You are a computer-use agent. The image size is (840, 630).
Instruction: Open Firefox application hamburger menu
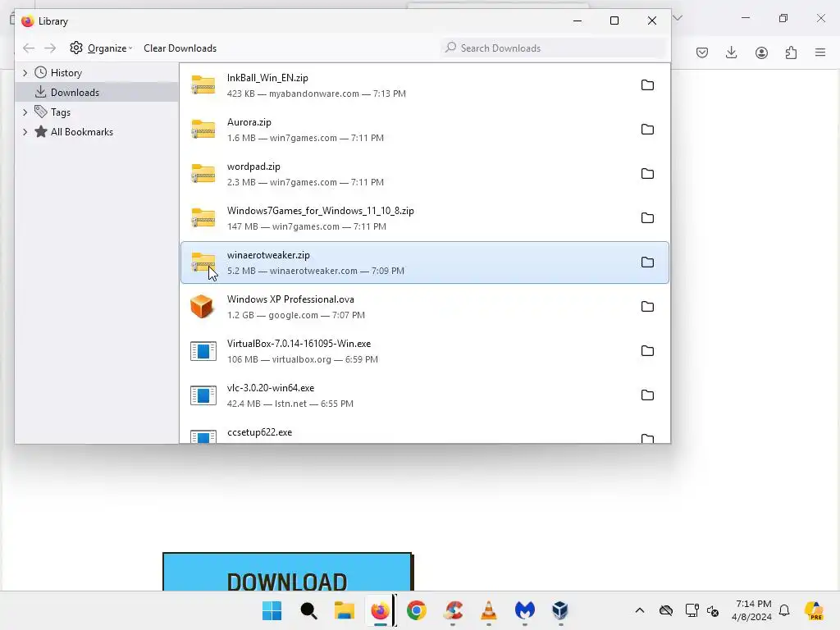pyautogui.click(x=820, y=52)
